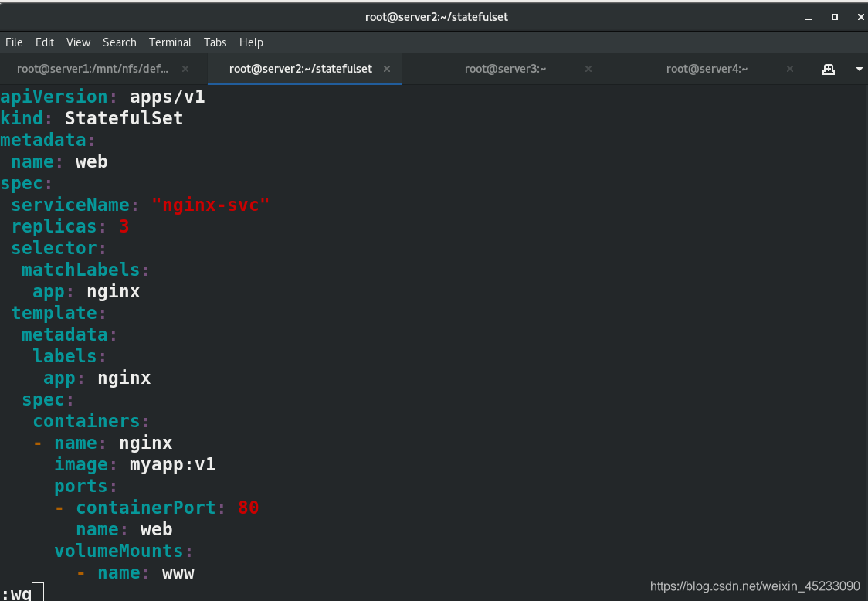The height and width of the screenshot is (601, 868).
Task: Click the replicas value '3'
Action: click(124, 226)
